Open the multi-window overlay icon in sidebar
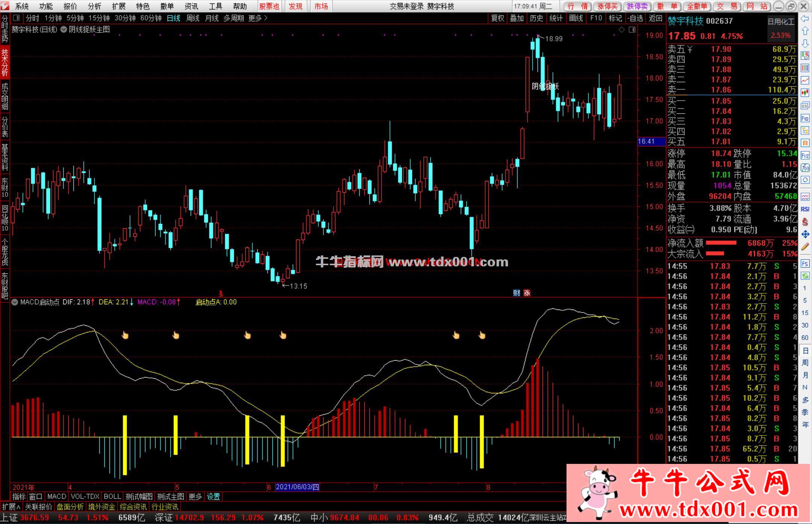Image resolution: width=812 pixels, height=524 pixels. pyautogui.click(x=805, y=105)
